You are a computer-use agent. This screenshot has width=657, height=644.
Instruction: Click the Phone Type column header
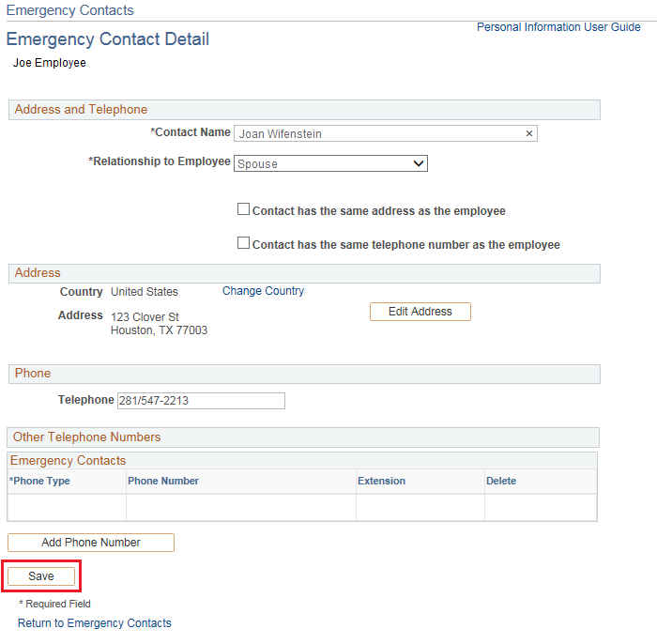40,481
